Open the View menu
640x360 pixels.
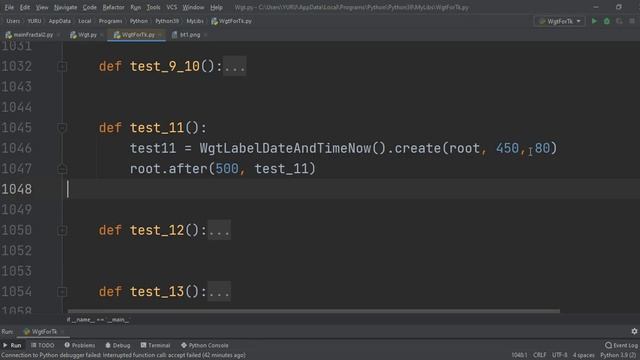[42, 7]
